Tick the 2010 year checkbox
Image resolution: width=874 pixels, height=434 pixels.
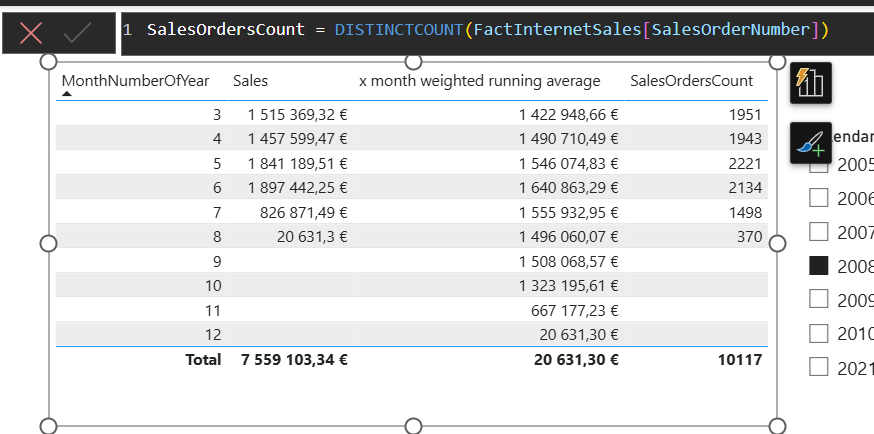pos(818,332)
